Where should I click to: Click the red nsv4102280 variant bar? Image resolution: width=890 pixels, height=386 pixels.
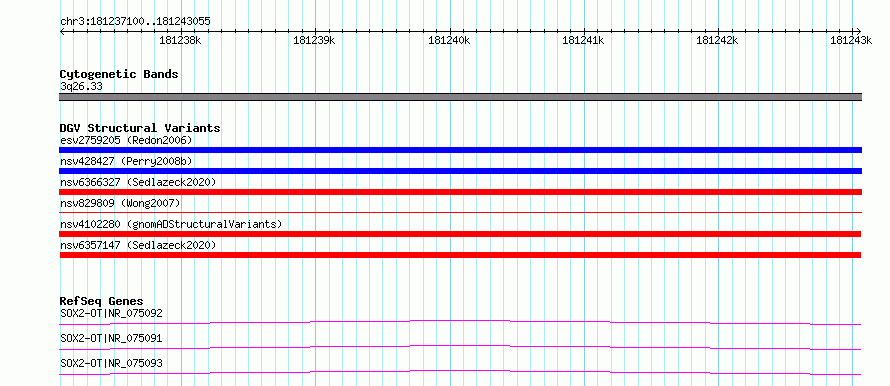click(x=460, y=234)
